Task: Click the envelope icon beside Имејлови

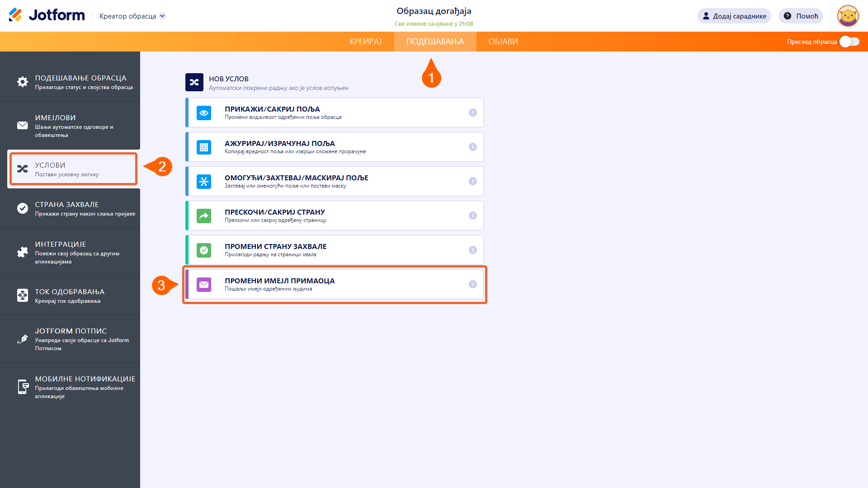Action: click(x=22, y=125)
